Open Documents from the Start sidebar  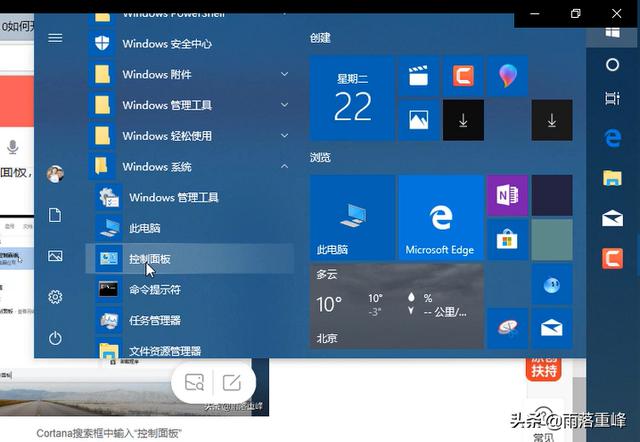point(55,215)
